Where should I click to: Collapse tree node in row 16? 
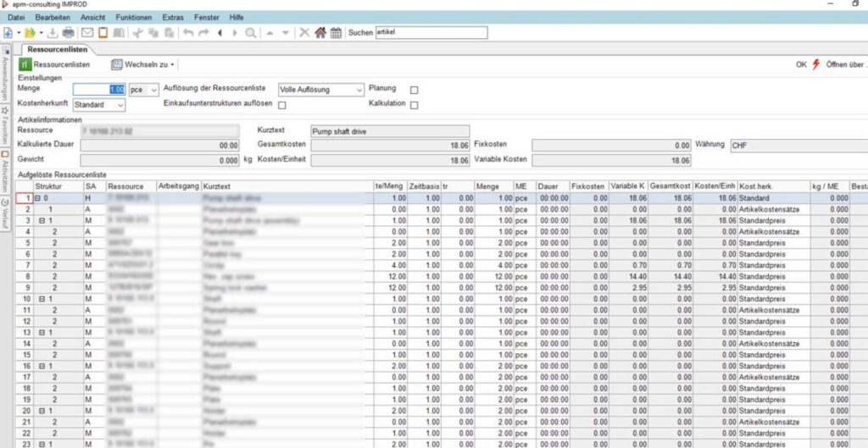pos(42,366)
